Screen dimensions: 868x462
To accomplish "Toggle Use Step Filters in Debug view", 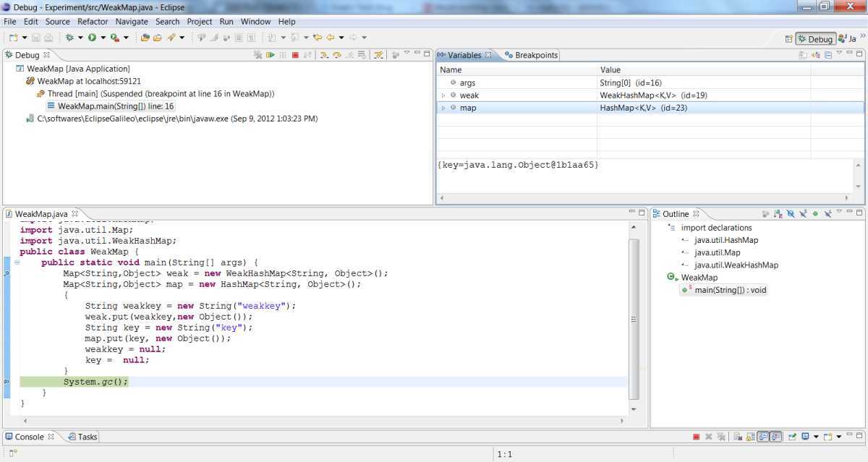I will pos(378,55).
